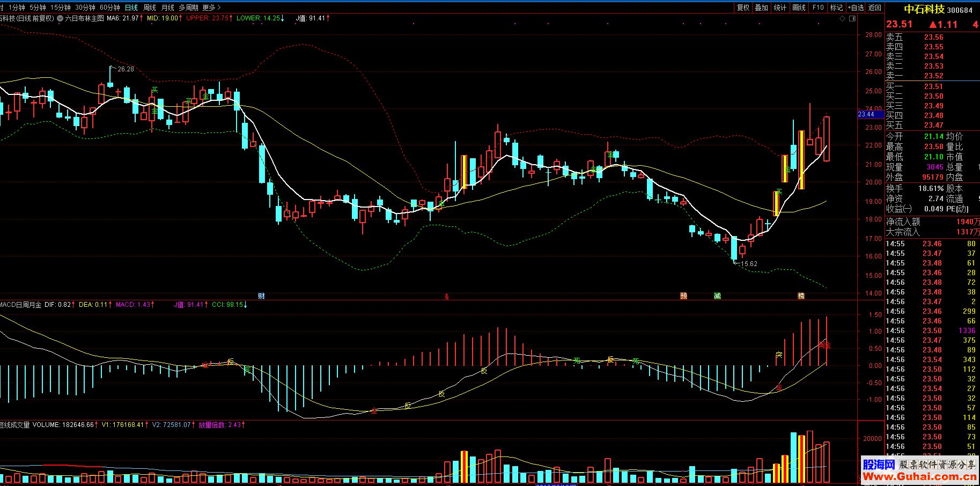Screen dimensions: 980x486
Task: Click the 榜 ranking event marker
Action: 801,296
